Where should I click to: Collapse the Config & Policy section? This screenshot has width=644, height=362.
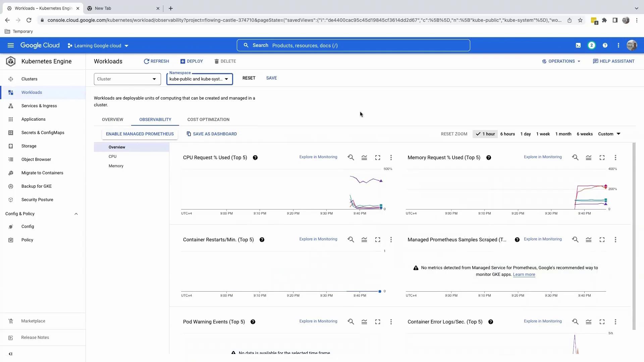pos(76,214)
